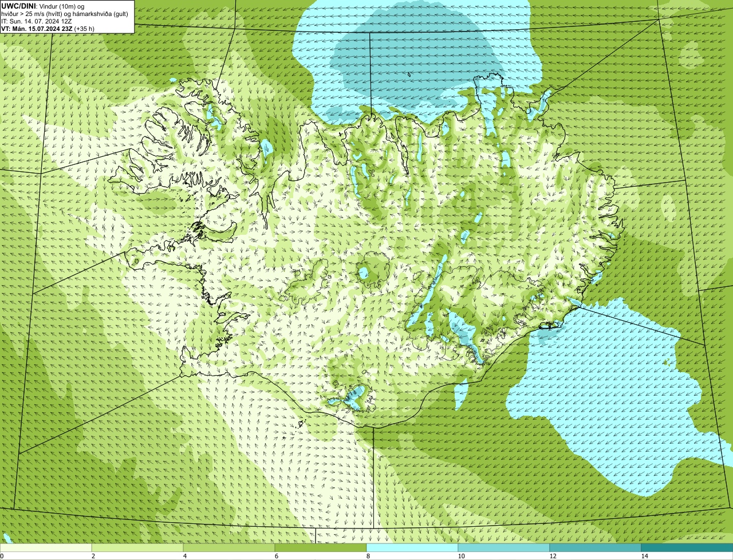Click the legend scale number "8"
733x560 pixels.
click(x=368, y=556)
